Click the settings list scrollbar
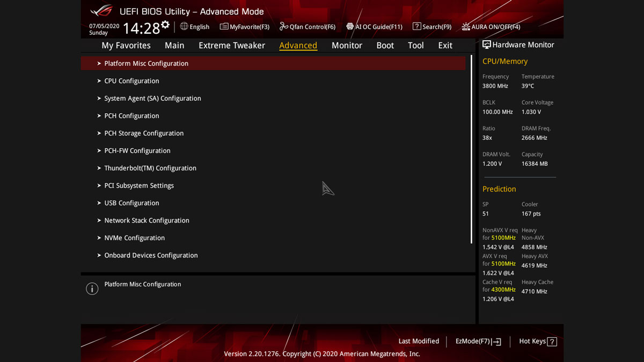Screen dimensions: 644x362 pos(471,149)
